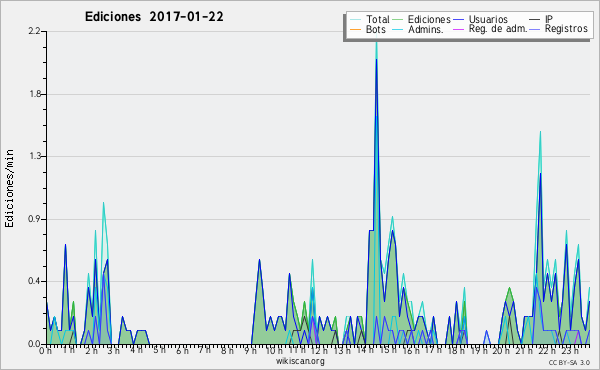Click the y-axis value 2.2
The height and width of the screenshot is (370, 600).
click(x=34, y=31)
